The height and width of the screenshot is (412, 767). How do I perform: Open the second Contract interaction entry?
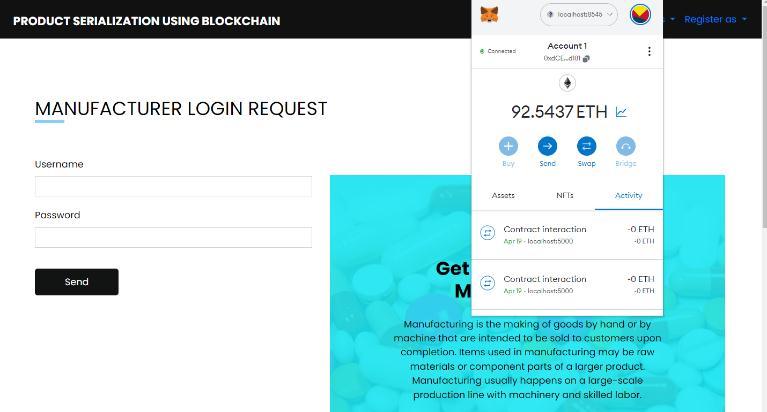(567, 284)
